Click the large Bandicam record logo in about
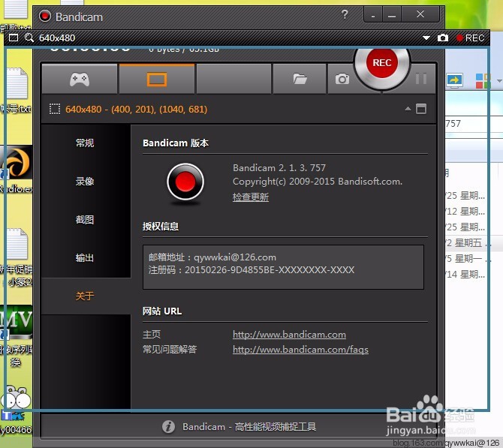Image resolution: width=503 pixels, height=448 pixels. [185, 182]
